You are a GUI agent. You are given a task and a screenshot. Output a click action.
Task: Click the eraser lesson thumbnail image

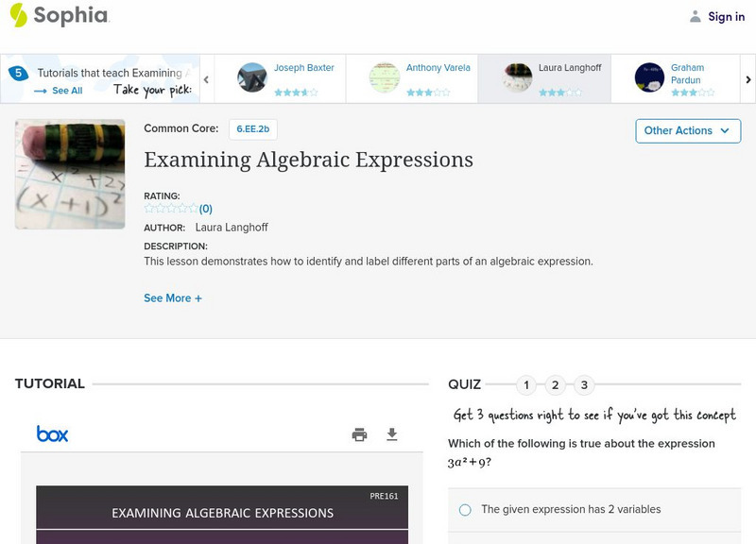[x=70, y=174]
